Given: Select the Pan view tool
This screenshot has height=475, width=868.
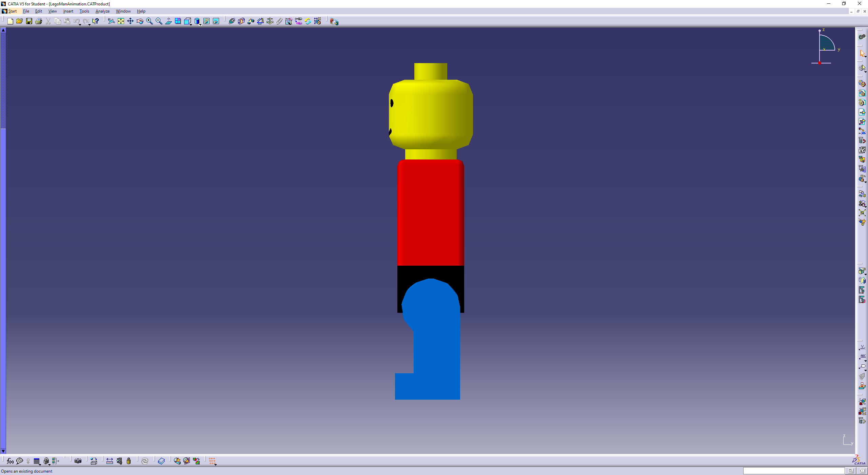Looking at the screenshot, I should pos(130,21).
